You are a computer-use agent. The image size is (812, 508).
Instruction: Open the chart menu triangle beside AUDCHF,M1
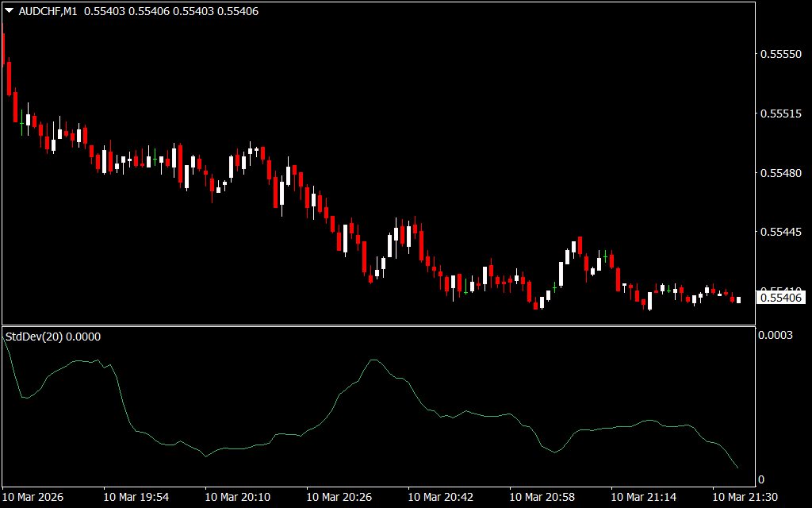tap(9, 12)
